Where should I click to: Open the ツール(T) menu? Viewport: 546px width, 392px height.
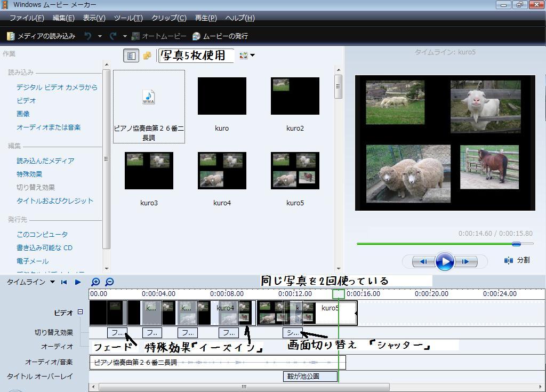pos(128,18)
